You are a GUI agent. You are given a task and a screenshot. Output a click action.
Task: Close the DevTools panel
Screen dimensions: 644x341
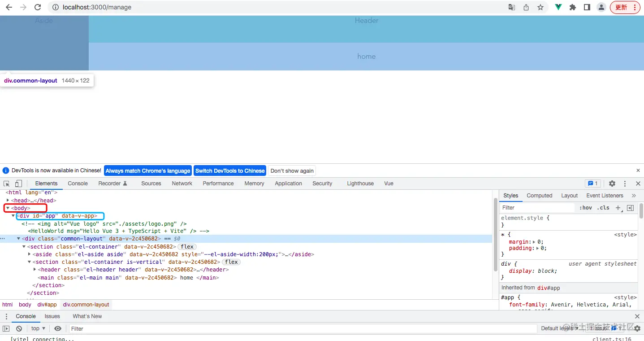638,184
